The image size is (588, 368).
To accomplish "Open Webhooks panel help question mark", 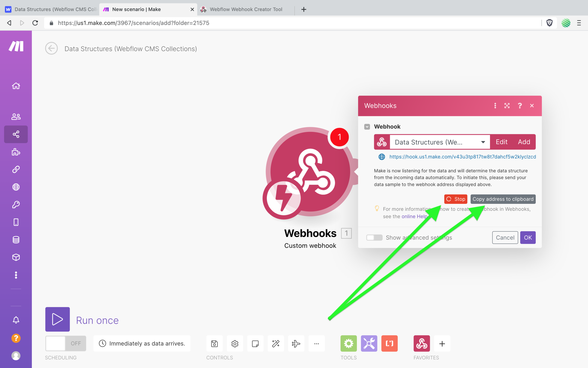I will coord(520,106).
